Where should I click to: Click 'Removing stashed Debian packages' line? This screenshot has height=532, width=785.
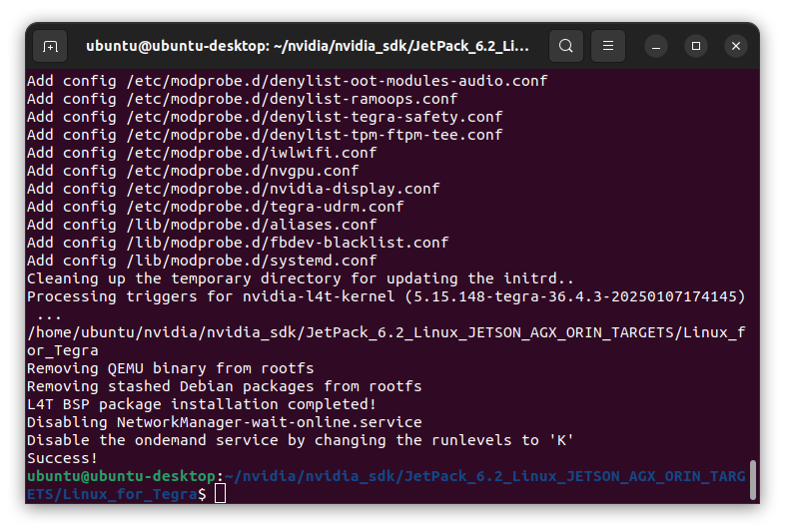coord(225,386)
